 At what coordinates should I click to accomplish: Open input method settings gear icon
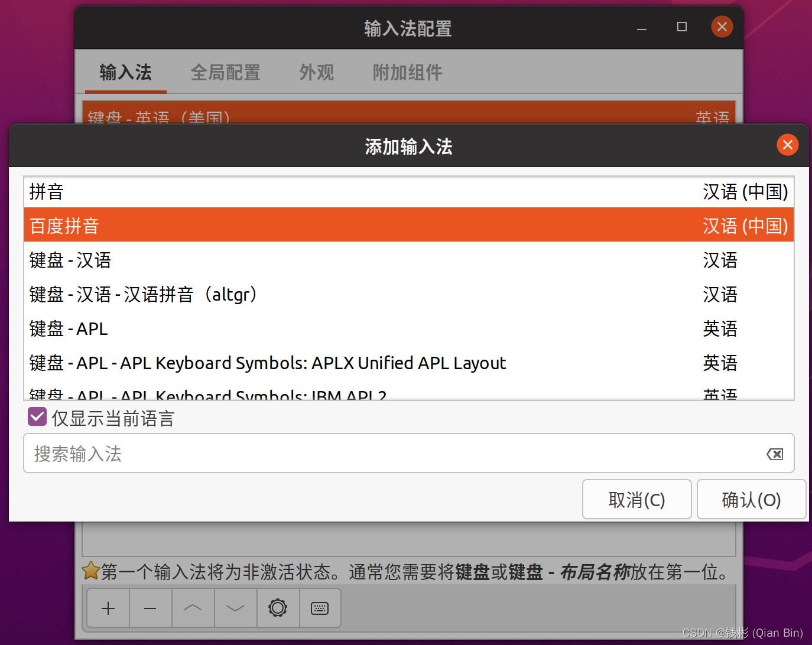click(278, 608)
